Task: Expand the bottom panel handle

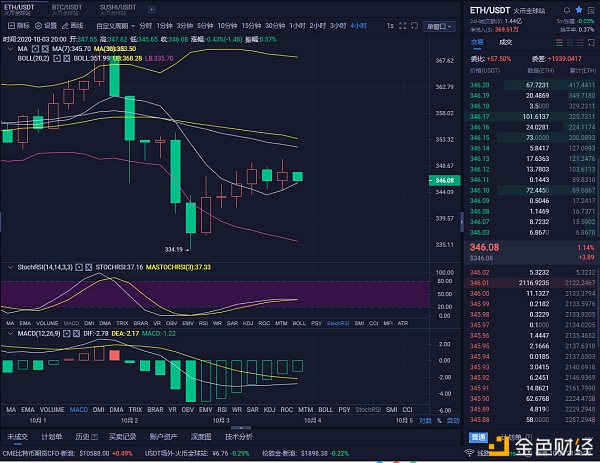Action: pyautogui.click(x=240, y=428)
